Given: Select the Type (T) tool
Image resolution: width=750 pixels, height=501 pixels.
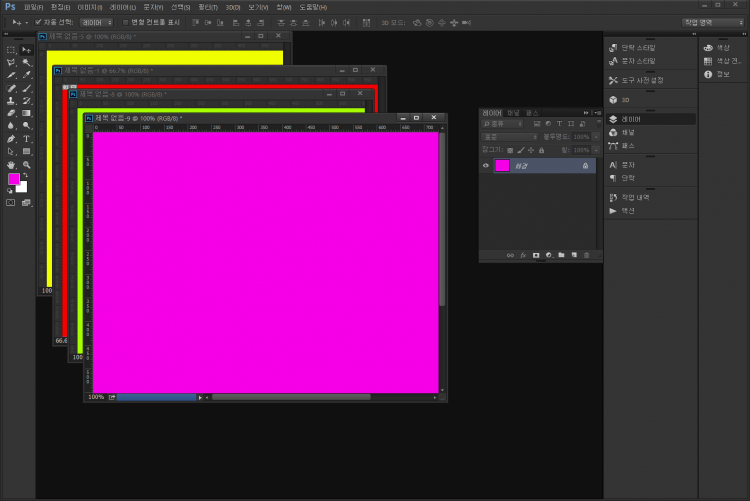Looking at the screenshot, I should [x=27, y=139].
